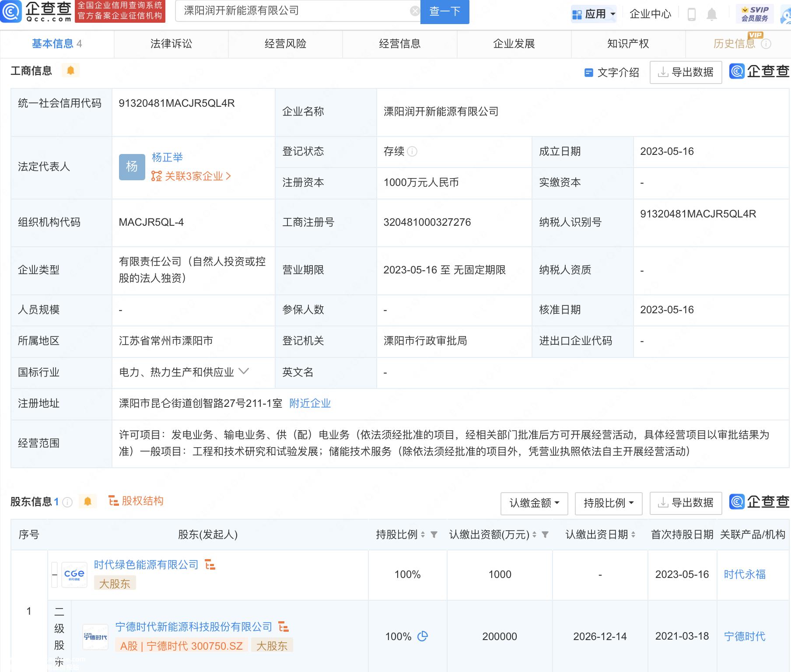Screen dimensions: 791x672
Task: Open the notifications bell in header
Action: click(712, 14)
